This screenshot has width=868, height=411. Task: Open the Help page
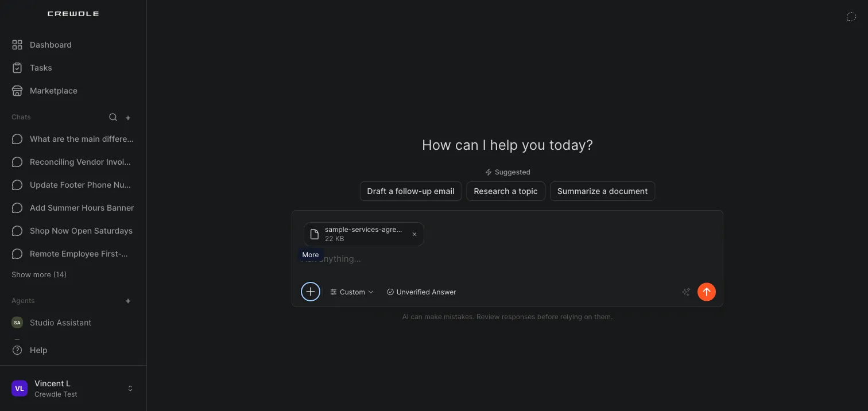point(73,350)
